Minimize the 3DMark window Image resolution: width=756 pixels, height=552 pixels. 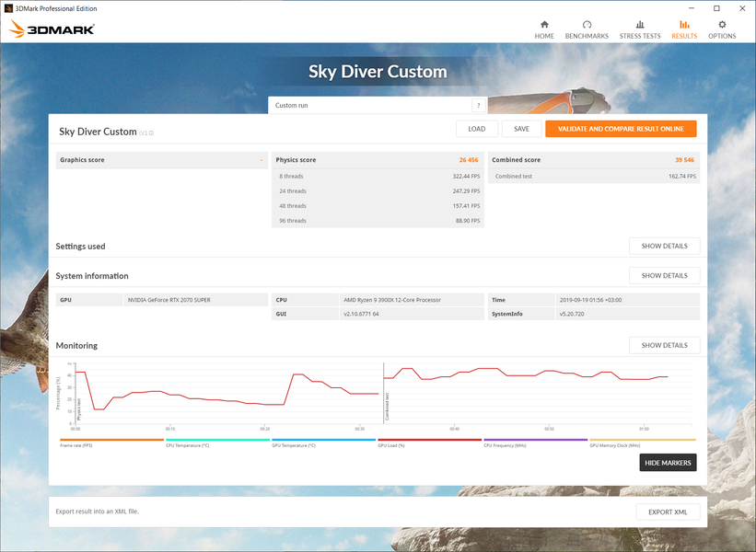click(692, 8)
